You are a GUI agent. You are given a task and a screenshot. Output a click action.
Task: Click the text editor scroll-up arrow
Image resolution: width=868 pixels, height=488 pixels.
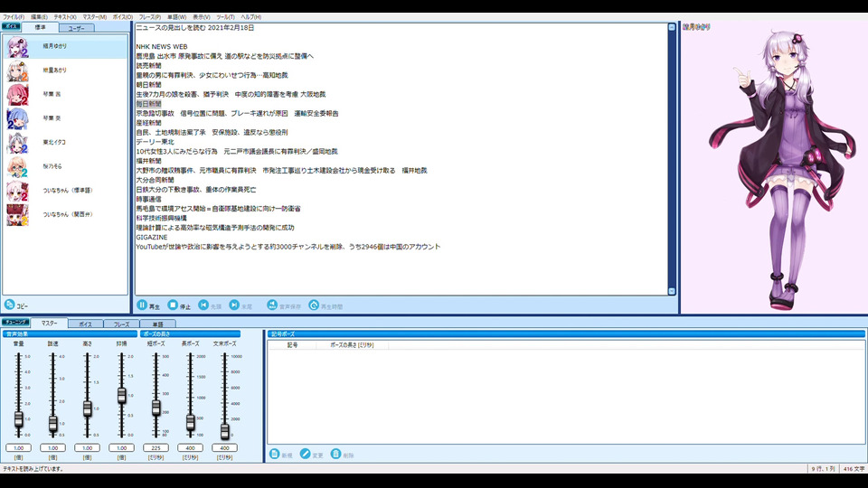[672, 27]
